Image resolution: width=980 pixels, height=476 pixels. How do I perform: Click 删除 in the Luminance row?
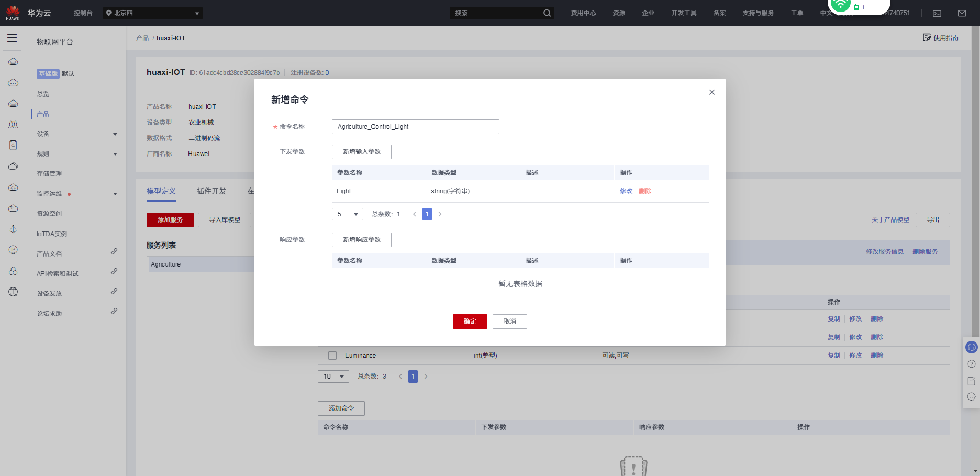tap(877, 356)
